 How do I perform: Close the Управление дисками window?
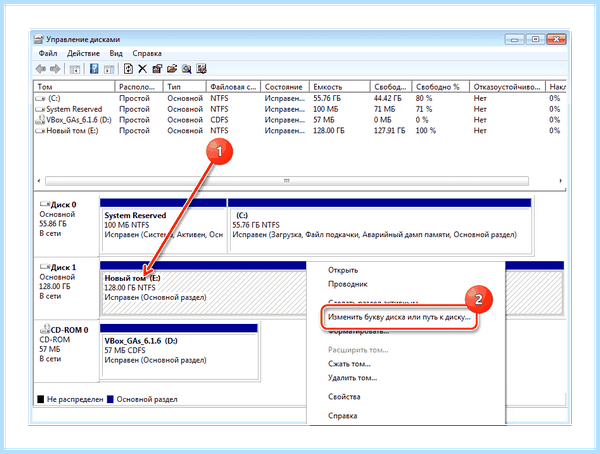[x=556, y=39]
